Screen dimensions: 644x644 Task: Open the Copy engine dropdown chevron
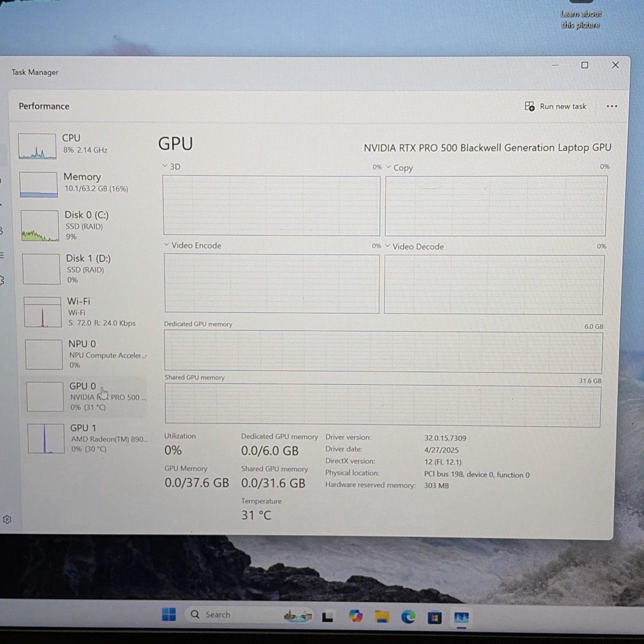pyautogui.click(x=388, y=167)
